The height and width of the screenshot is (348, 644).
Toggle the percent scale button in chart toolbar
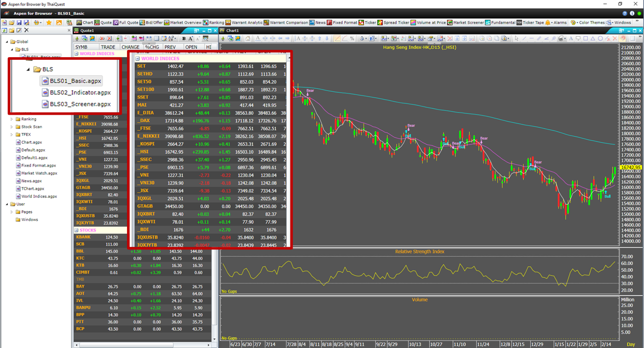[352, 39]
